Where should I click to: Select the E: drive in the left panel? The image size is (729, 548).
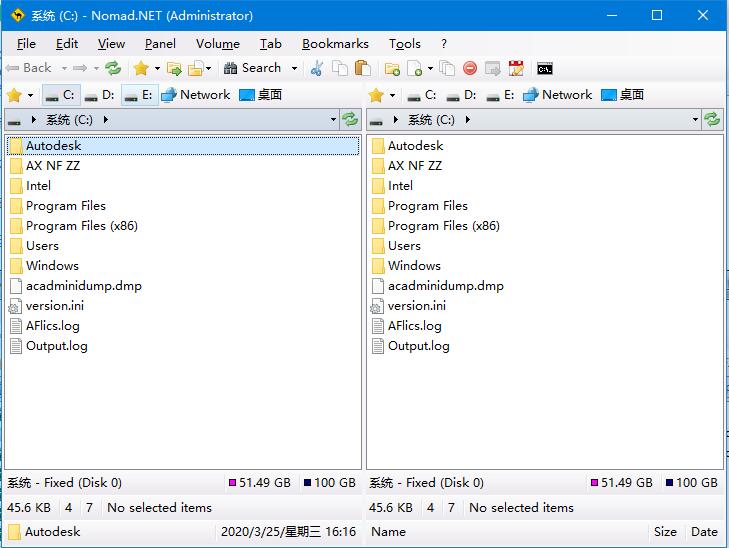[x=139, y=95]
